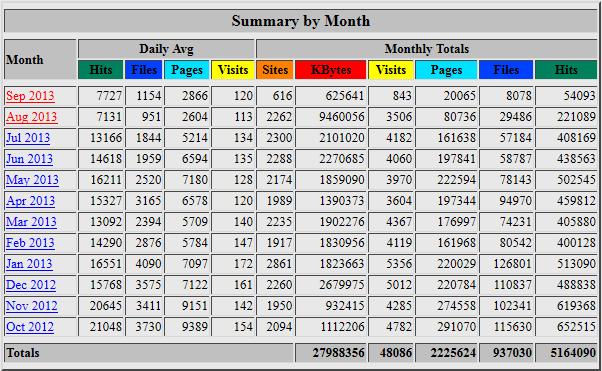This screenshot has height=371, width=602.
Task: Open the Apr 2013 statistics link
Action: coord(31,201)
